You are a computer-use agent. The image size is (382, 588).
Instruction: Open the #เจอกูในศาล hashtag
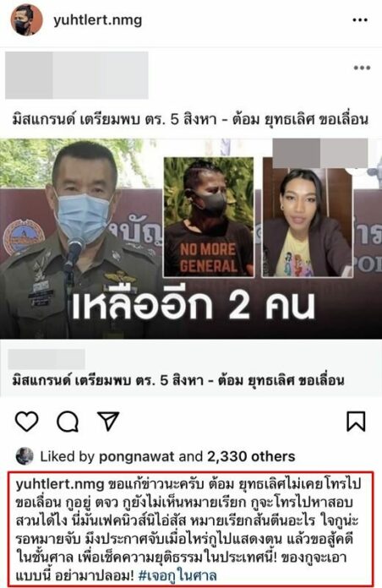pyautogui.click(x=177, y=574)
